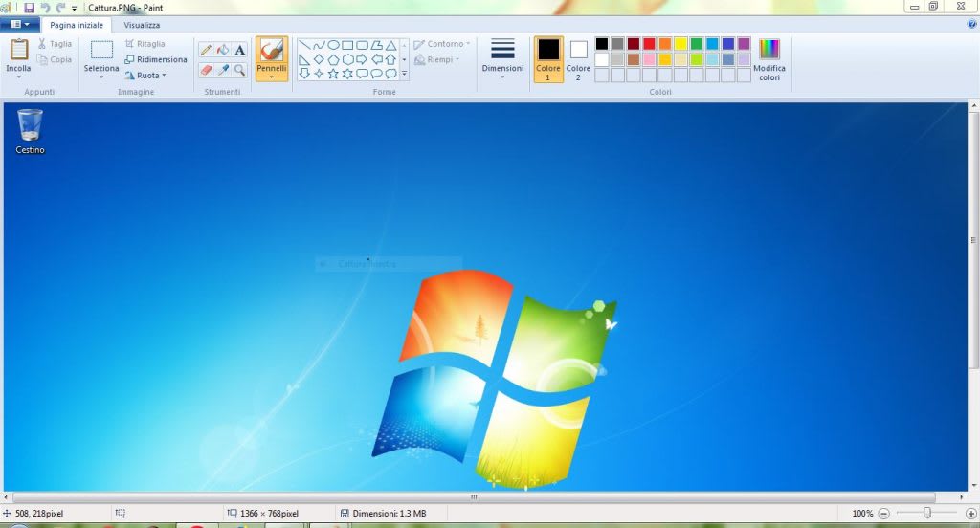Click the zoom slider handle
The height and width of the screenshot is (528, 980).
927,513
